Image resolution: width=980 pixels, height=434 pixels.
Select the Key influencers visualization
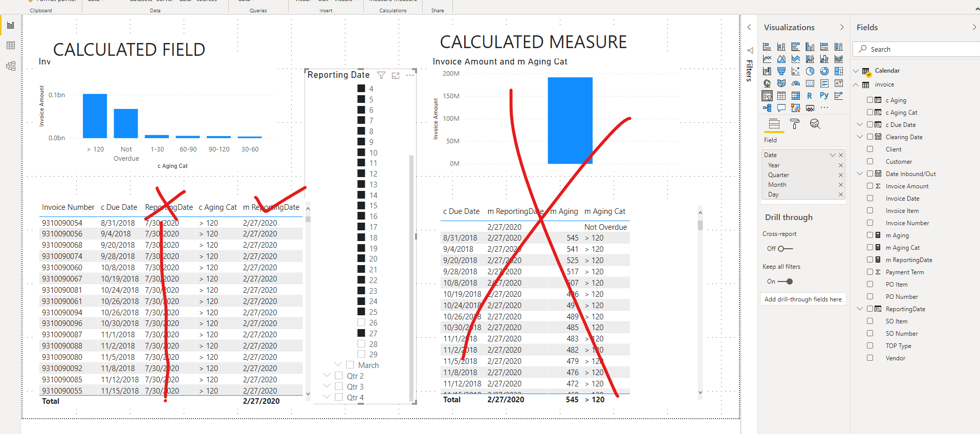pos(839,96)
